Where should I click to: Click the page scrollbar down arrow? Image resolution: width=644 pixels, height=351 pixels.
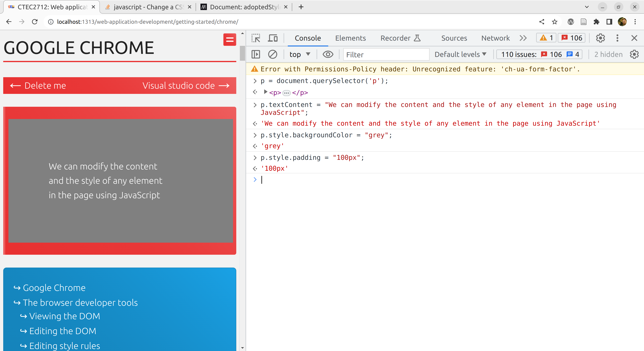pyautogui.click(x=242, y=348)
